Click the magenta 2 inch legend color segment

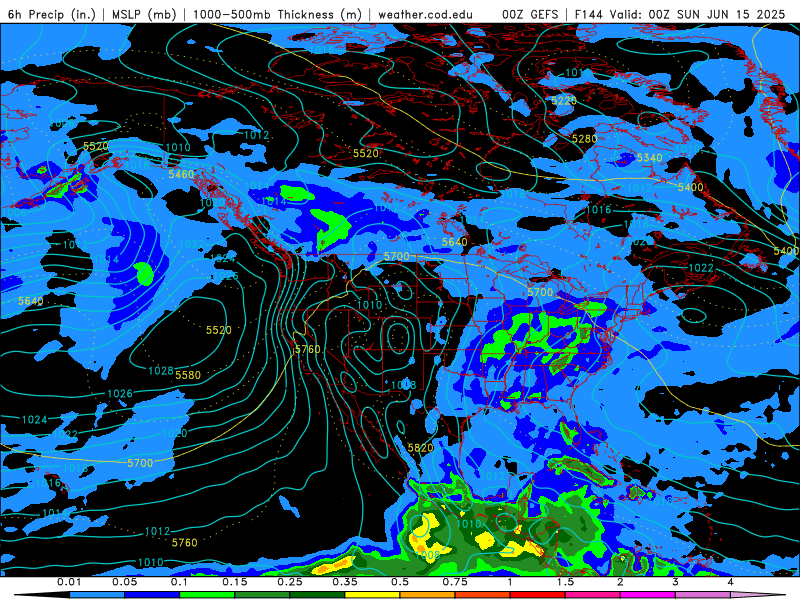(x=648, y=595)
